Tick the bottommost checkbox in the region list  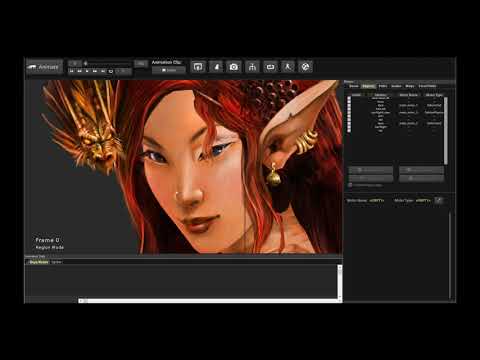click(349, 131)
